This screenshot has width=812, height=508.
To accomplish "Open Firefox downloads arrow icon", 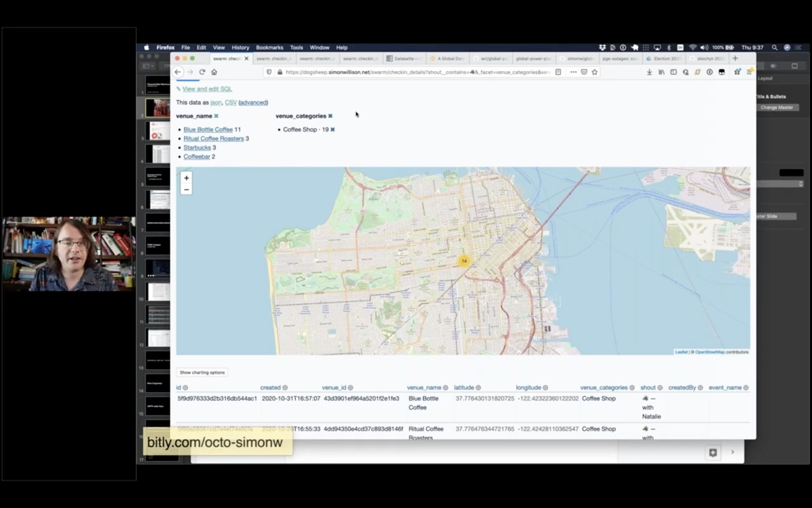I will (650, 72).
